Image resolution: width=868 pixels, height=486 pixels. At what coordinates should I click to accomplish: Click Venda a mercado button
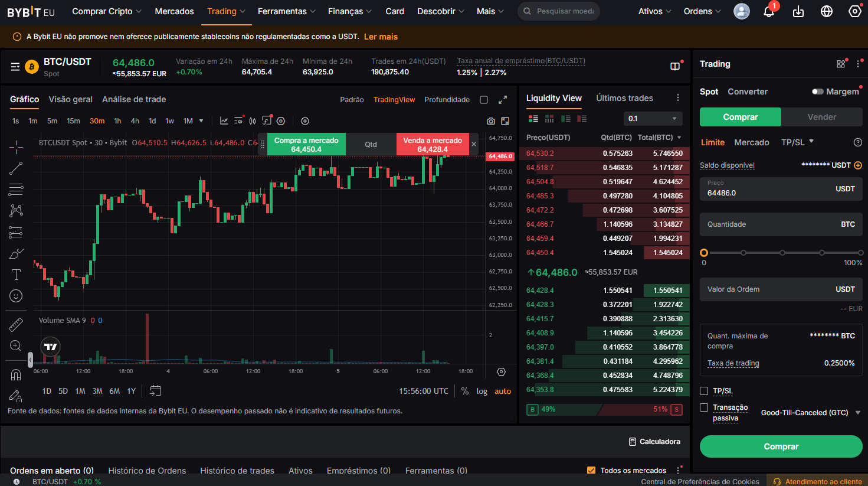tap(433, 145)
